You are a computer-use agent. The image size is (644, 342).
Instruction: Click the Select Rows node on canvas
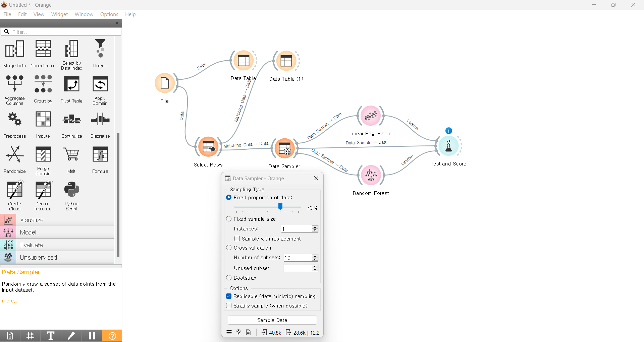point(208,147)
